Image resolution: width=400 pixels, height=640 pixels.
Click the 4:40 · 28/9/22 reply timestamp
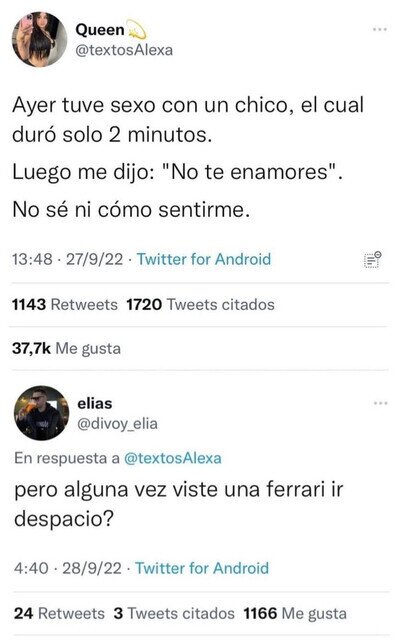click(x=68, y=568)
